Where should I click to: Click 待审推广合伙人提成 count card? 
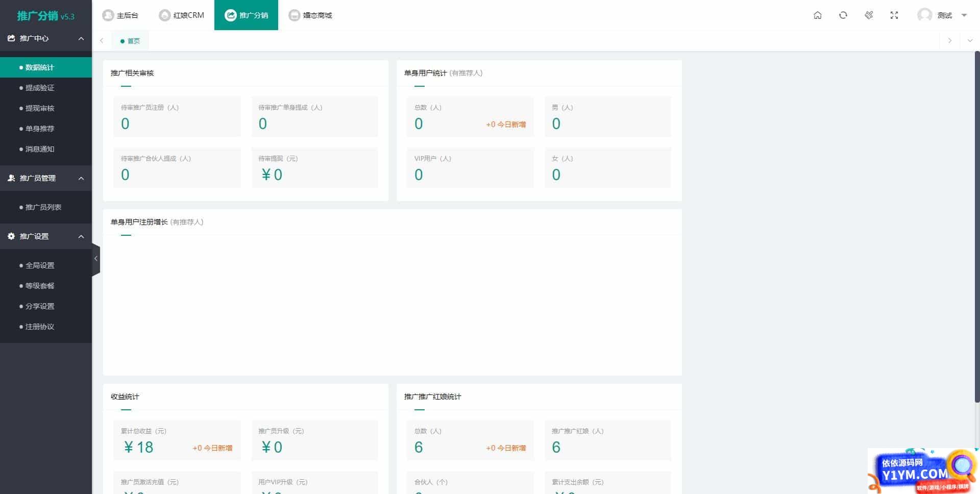[177, 167]
